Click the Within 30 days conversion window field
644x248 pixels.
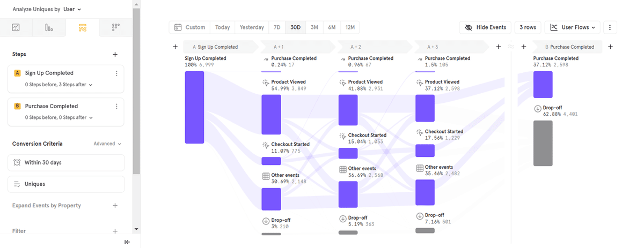pyautogui.click(x=66, y=162)
